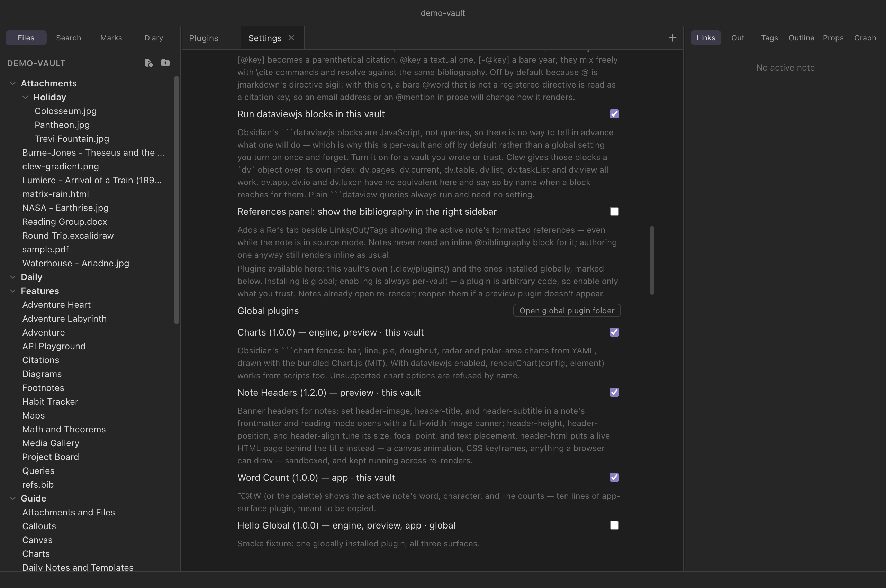Screen dimensions: 886x588
Task: Open the Maps note
Action: pyautogui.click(x=34, y=415)
